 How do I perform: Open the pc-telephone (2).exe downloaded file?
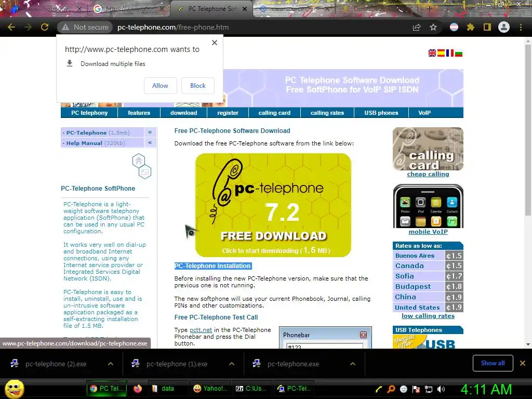click(x=55, y=364)
